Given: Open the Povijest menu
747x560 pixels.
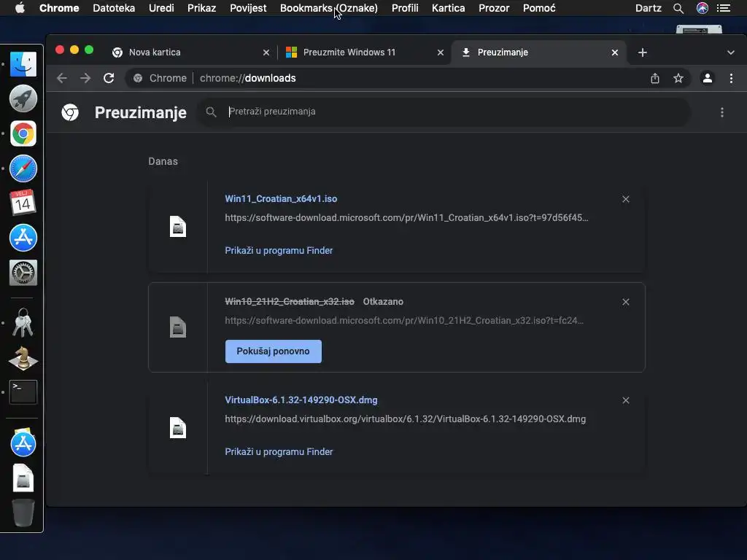Looking at the screenshot, I should 248,8.
